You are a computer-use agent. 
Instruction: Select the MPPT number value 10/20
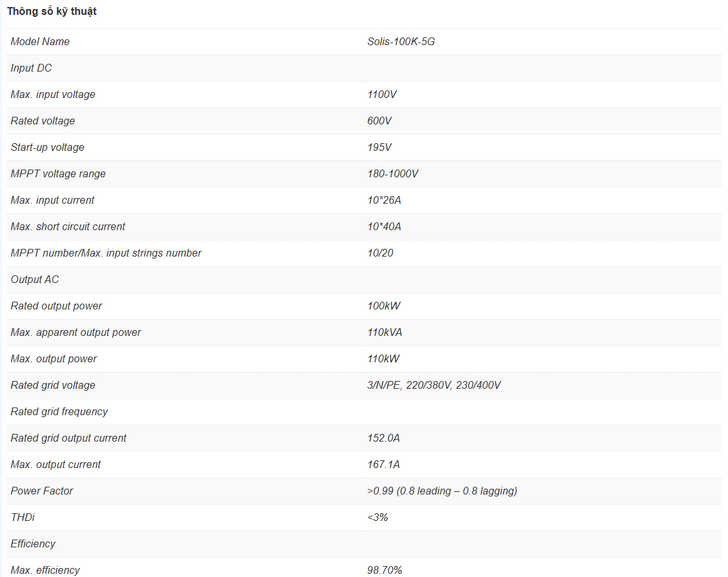tap(380, 253)
